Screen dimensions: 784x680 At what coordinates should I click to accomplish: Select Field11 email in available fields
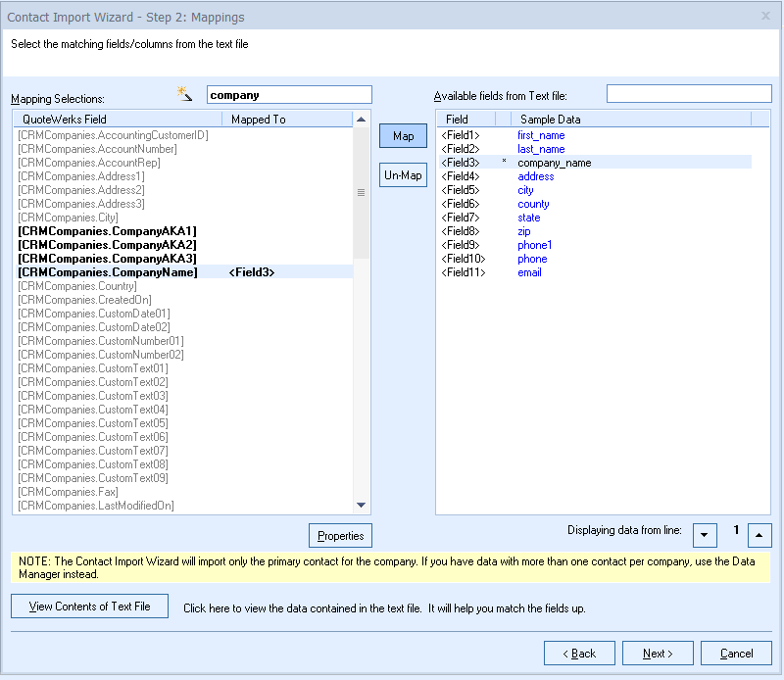click(529, 272)
